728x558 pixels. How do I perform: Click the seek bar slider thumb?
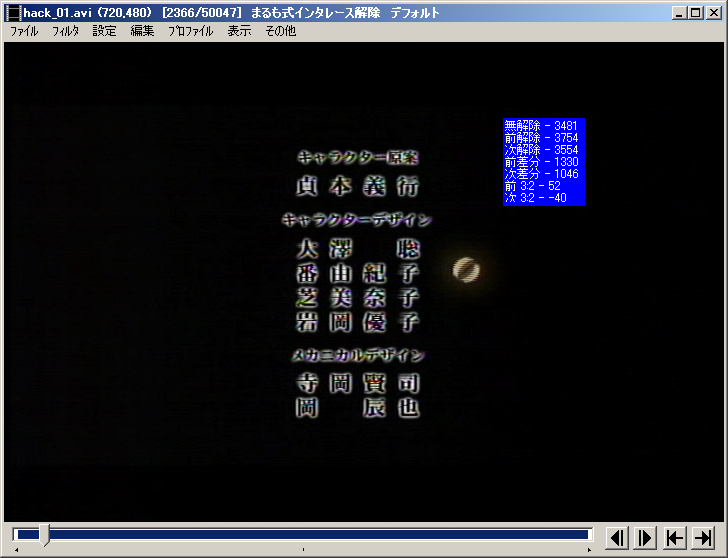click(x=44, y=536)
